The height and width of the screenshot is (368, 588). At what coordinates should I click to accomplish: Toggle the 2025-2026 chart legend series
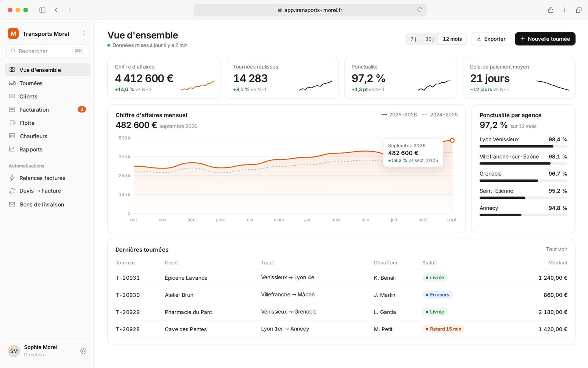[x=399, y=115]
